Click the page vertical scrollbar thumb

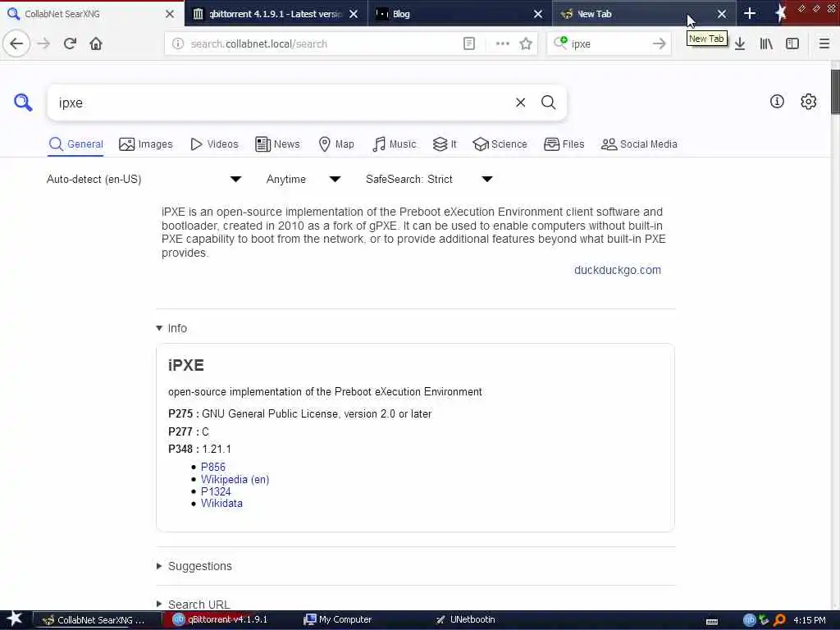click(834, 91)
